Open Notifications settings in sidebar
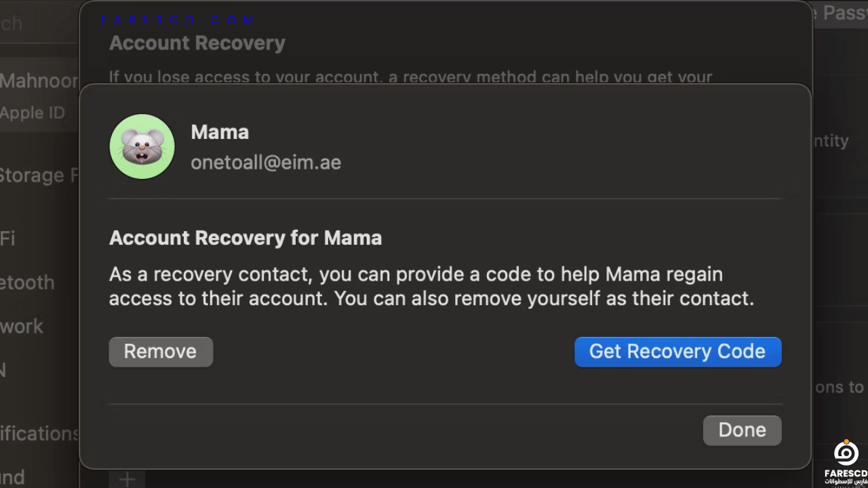This screenshot has height=488, width=868. point(39,433)
